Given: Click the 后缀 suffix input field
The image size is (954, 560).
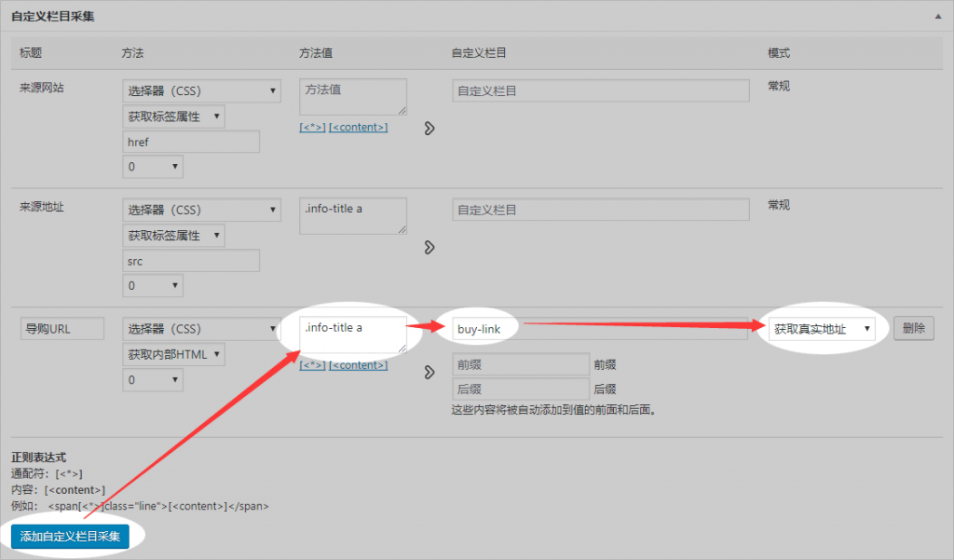Looking at the screenshot, I should pyautogui.click(x=520, y=389).
